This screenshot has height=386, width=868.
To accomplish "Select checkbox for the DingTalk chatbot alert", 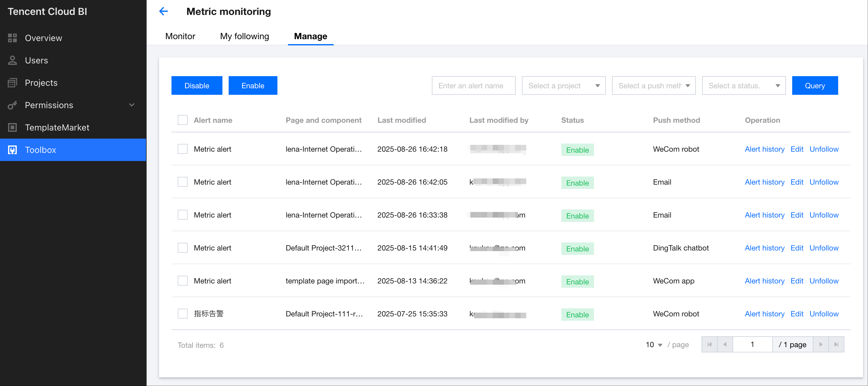I will (x=183, y=248).
